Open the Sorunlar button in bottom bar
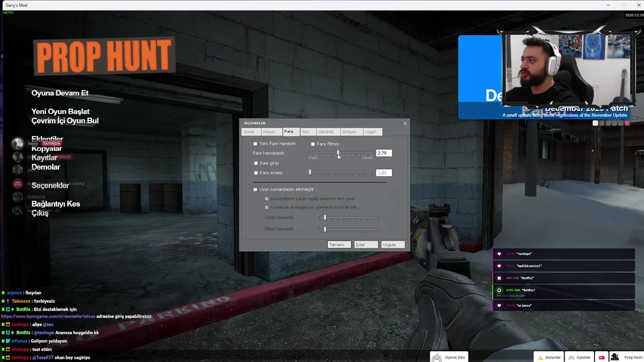 click(549, 357)
